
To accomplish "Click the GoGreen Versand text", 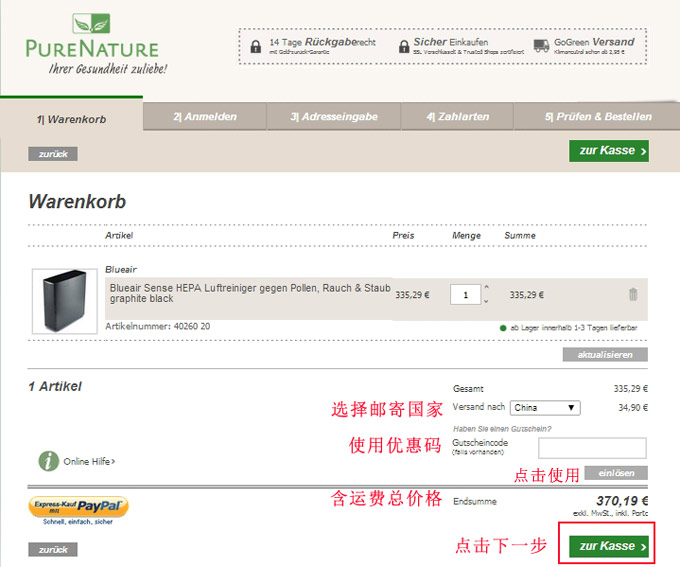I will pos(594,42).
